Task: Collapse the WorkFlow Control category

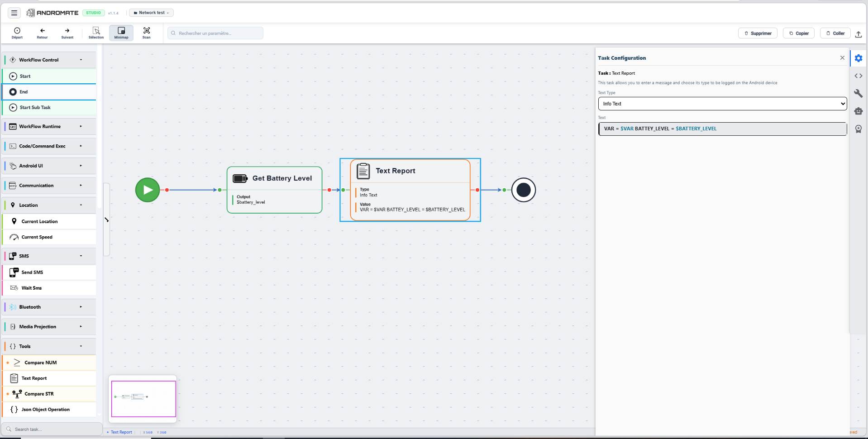Action: click(50, 60)
